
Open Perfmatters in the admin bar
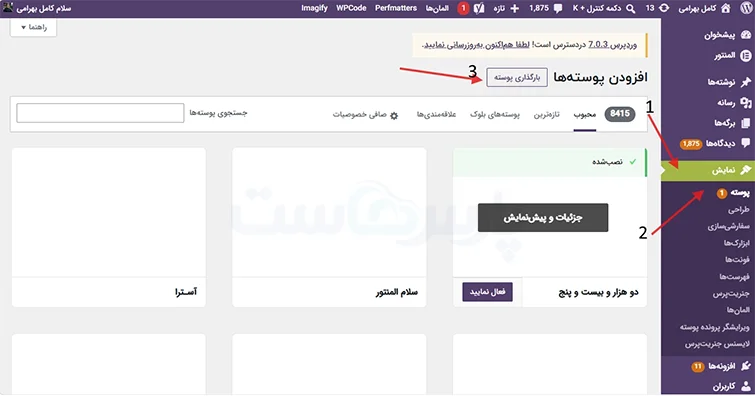396,8
